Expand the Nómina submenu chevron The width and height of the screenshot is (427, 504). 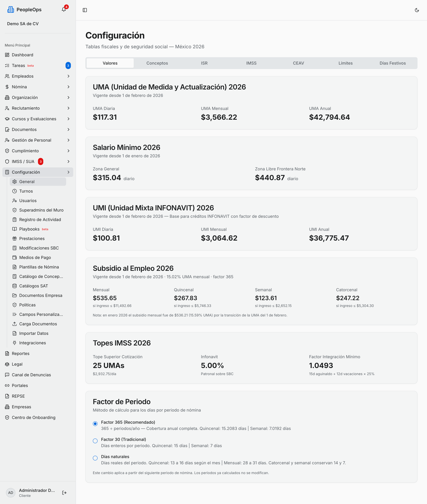point(68,87)
